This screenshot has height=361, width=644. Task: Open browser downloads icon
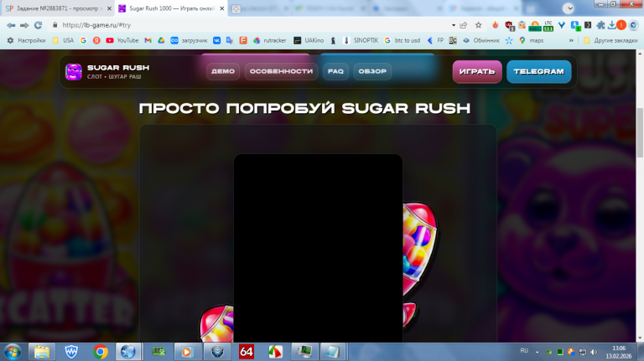[611, 25]
